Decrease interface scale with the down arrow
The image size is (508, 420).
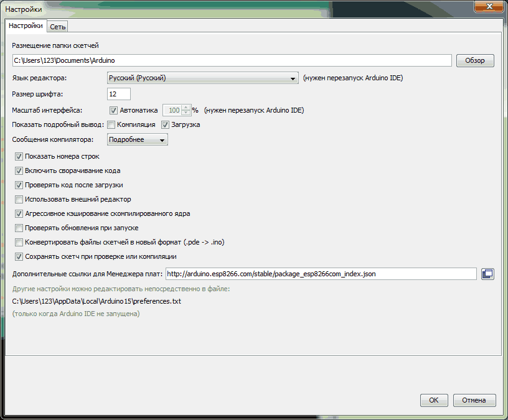coord(186,113)
